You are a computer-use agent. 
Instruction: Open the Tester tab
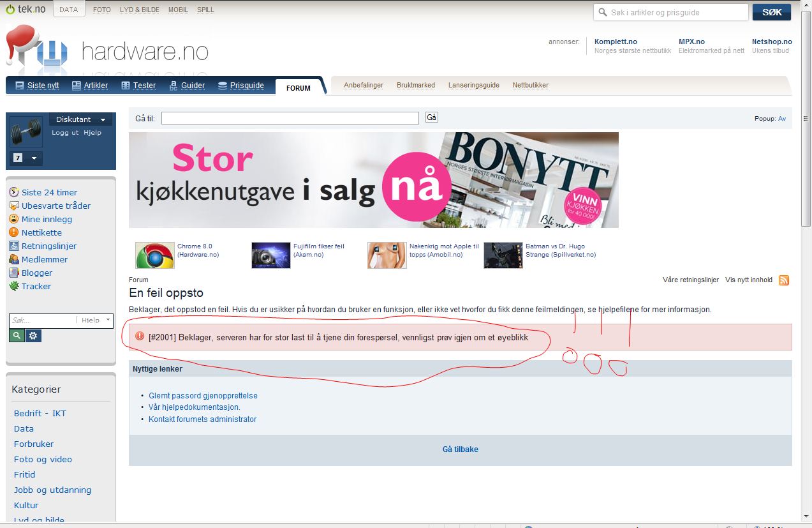(x=138, y=86)
